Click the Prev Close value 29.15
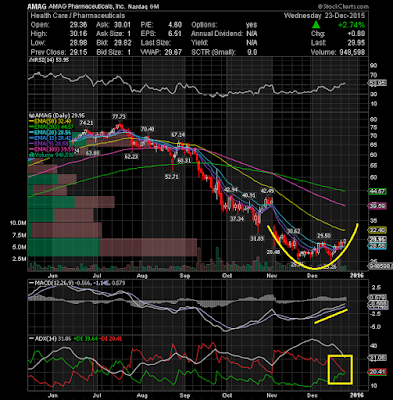The width and height of the screenshot is (393, 400). (x=78, y=52)
